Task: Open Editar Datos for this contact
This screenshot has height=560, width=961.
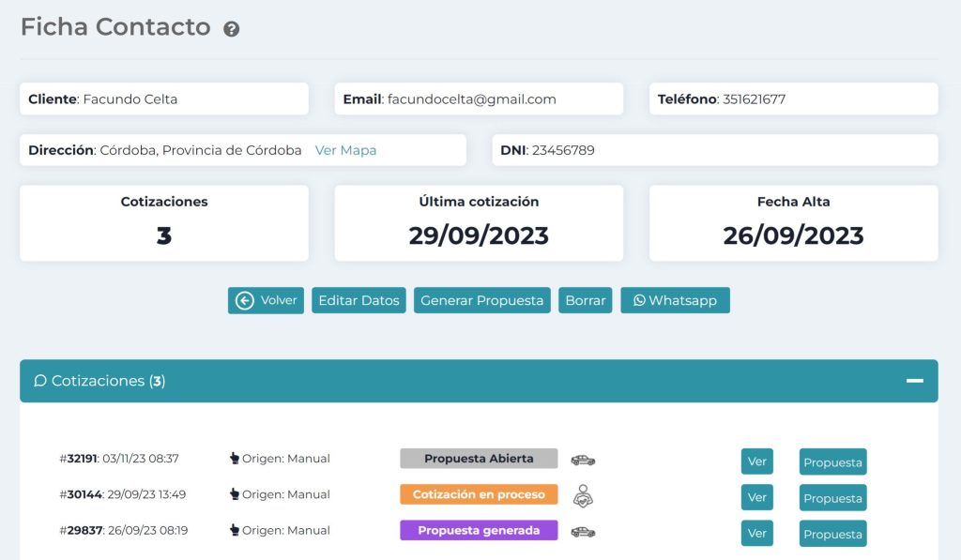Action: pos(358,300)
